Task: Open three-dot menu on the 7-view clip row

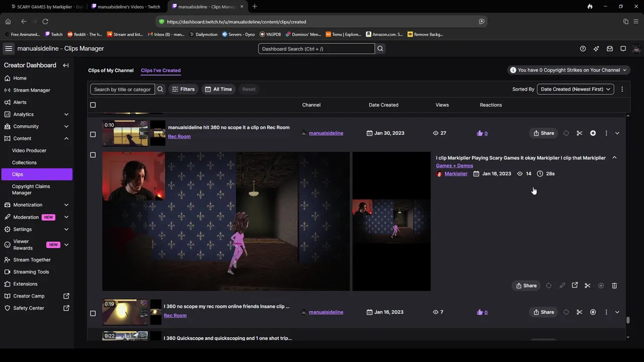Action: coord(606,312)
